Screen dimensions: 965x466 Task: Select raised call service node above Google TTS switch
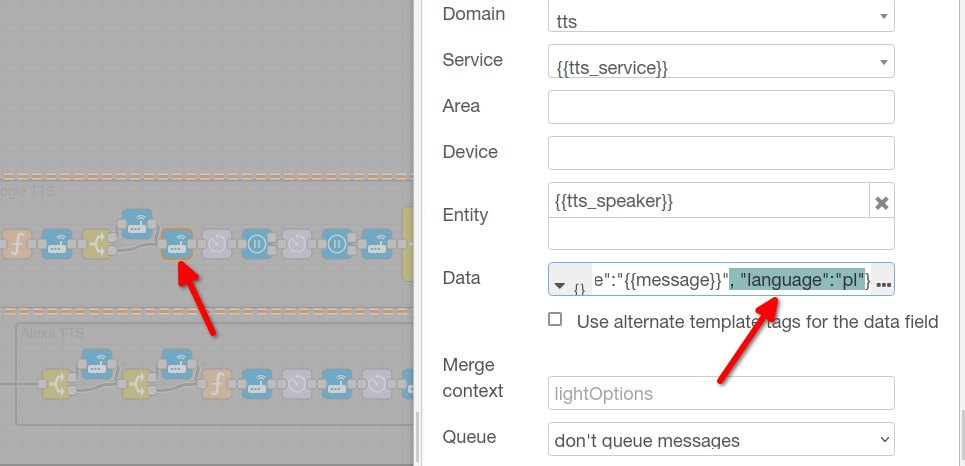pyautogui.click(x=137, y=223)
